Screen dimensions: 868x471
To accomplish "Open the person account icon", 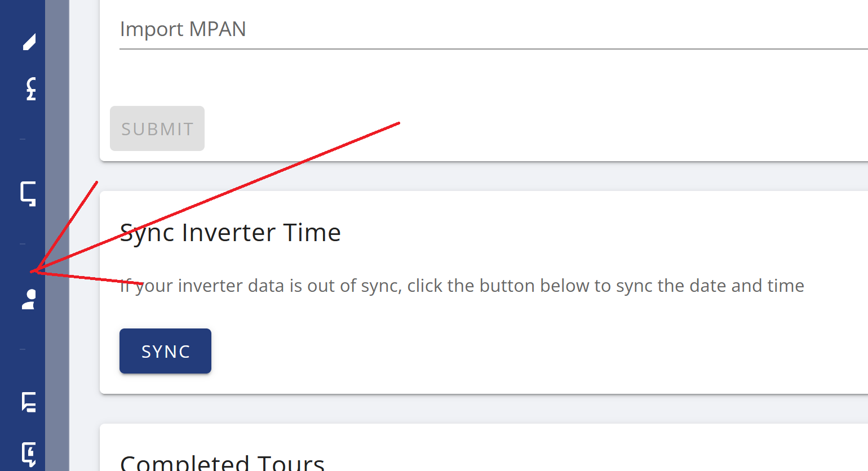I will click(x=29, y=300).
